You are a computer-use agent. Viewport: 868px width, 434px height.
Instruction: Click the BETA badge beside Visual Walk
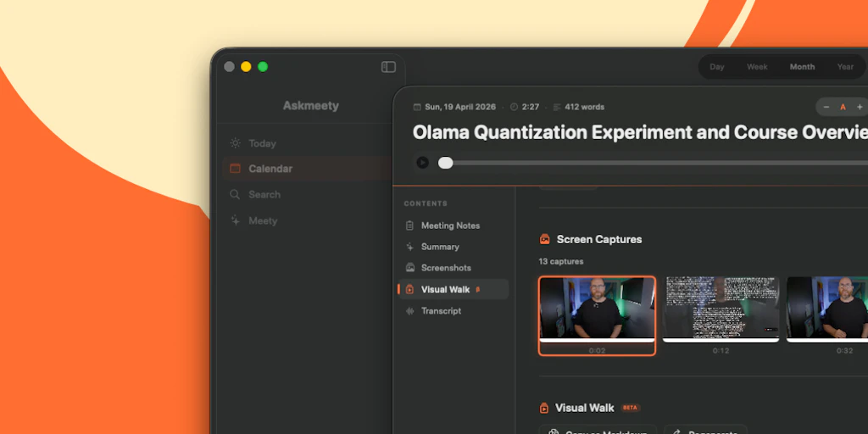coord(631,408)
